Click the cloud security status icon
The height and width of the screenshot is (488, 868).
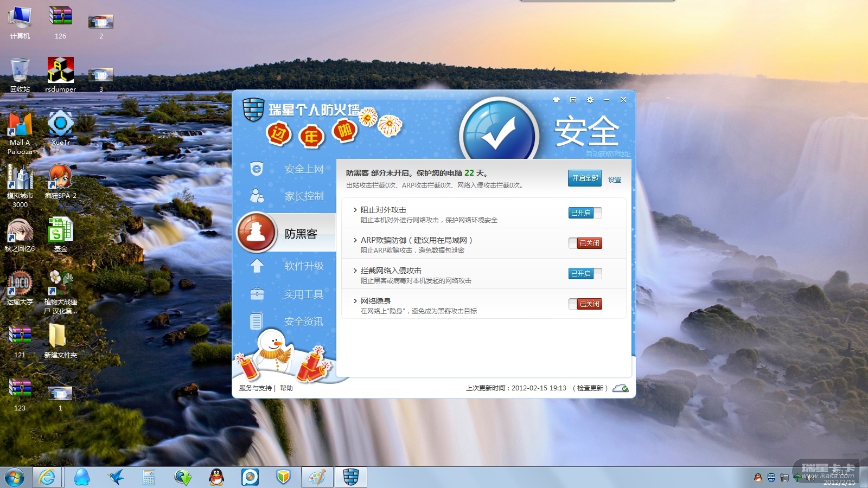(x=621, y=388)
